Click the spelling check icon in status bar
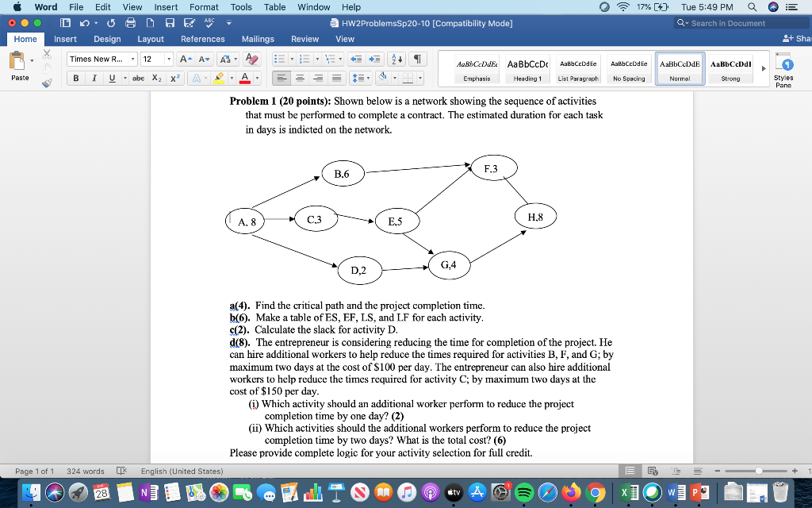812x508 pixels. coord(121,471)
